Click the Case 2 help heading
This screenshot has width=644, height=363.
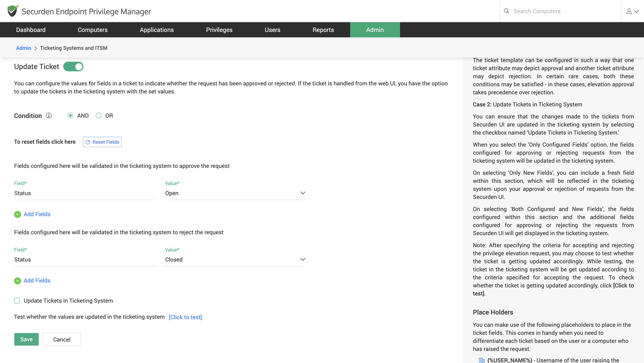pos(527,104)
